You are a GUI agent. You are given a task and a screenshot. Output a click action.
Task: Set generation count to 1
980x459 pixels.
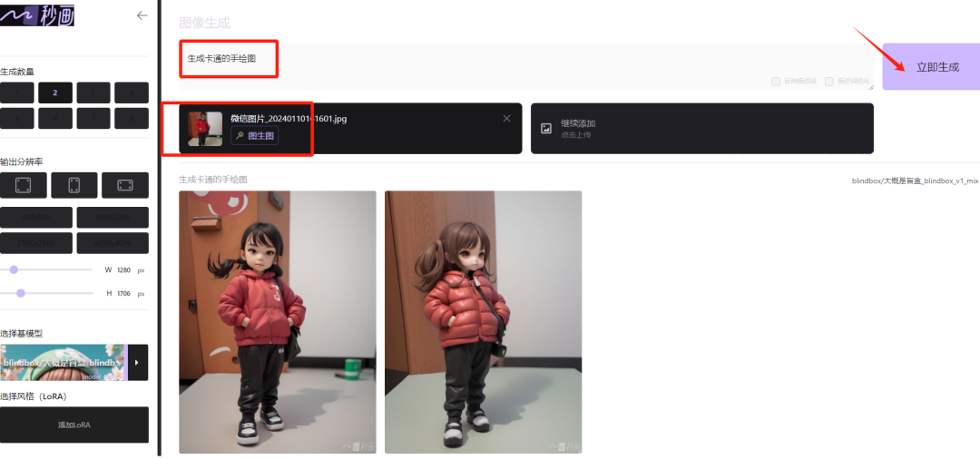coord(17,93)
